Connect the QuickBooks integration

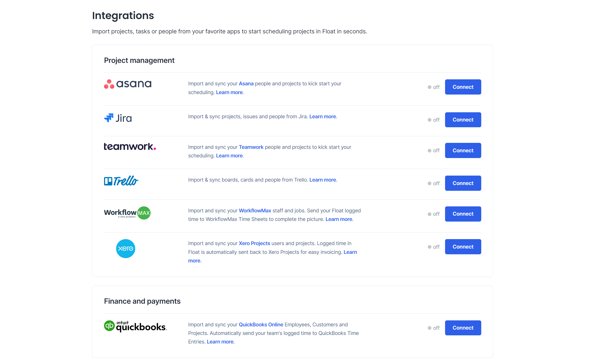pyautogui.click(x=463, y=328)
